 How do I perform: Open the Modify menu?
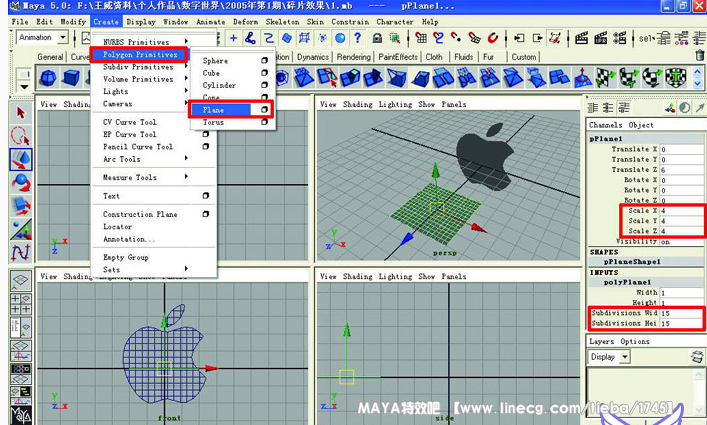click(x=73, y=22)
